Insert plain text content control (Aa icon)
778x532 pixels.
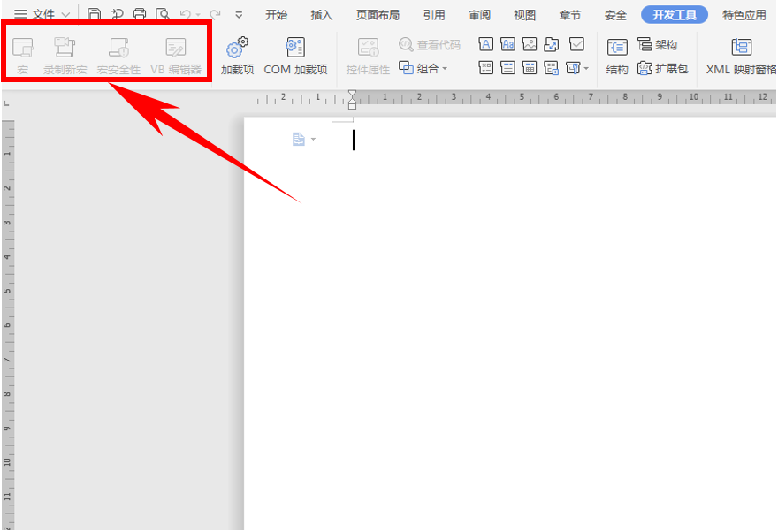click(x=507, y=44)
